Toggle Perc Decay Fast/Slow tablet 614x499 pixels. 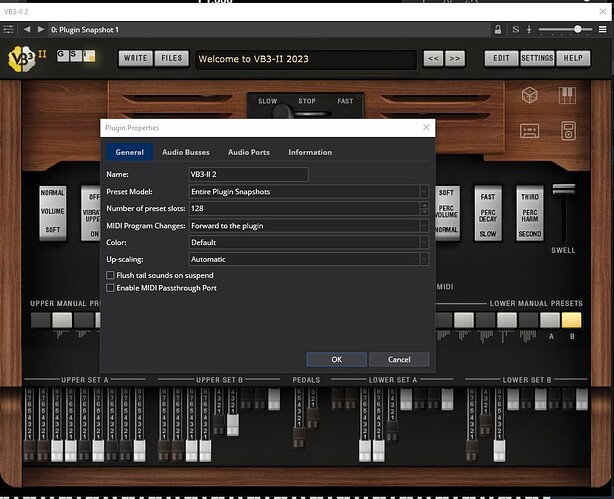(488, 213)
